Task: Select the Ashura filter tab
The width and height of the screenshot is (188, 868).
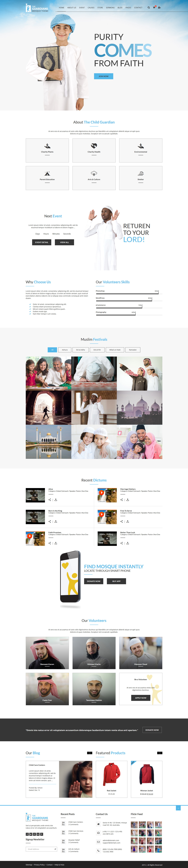Action: pyautogui.click(x=65, y=350)
